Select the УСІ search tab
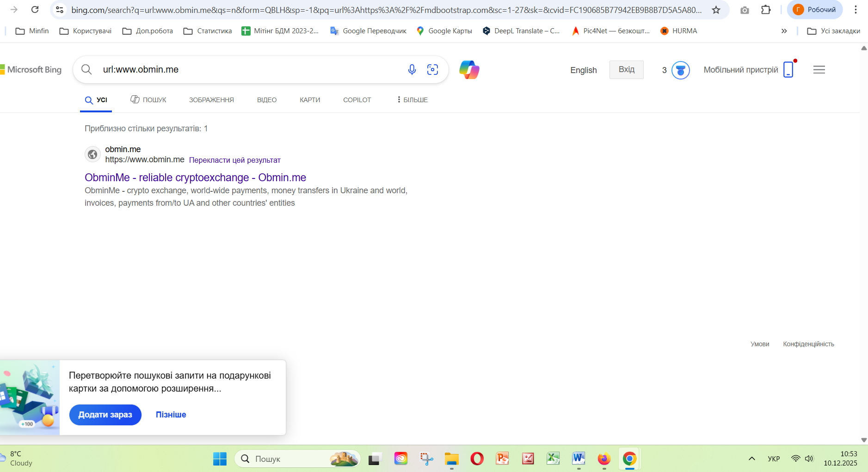The height and width of the screenshot is (472, 868). point(96,100)
